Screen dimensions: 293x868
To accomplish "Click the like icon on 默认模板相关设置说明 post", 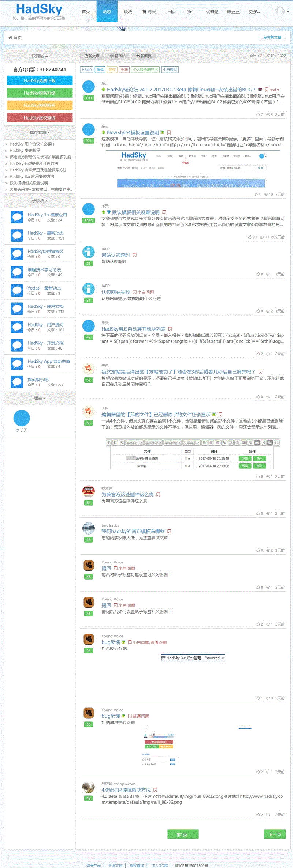I will (250, 237).
